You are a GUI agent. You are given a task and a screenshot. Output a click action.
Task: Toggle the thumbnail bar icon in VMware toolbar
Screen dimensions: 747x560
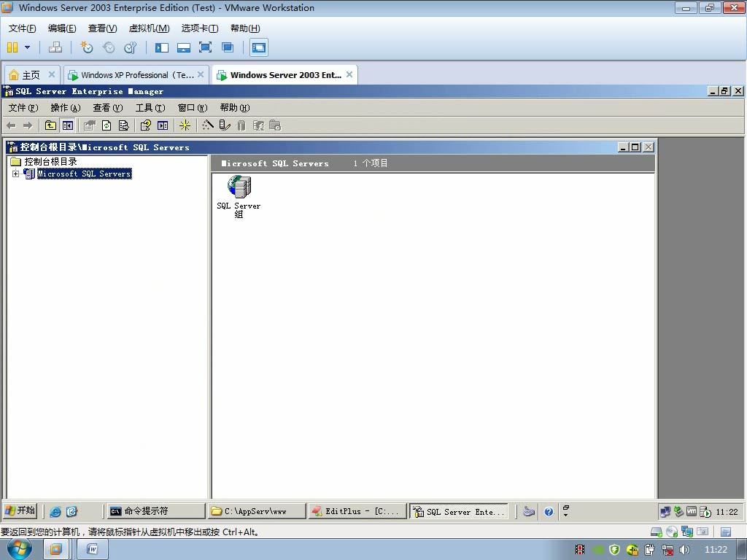click(183, 47)
